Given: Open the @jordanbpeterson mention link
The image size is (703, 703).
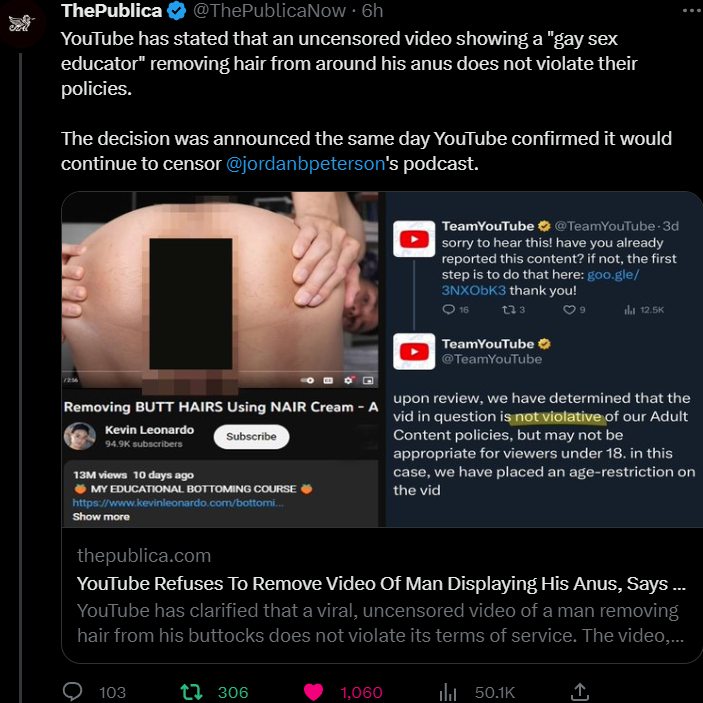Looking at the screenshot, I should [x=305, y=164].
